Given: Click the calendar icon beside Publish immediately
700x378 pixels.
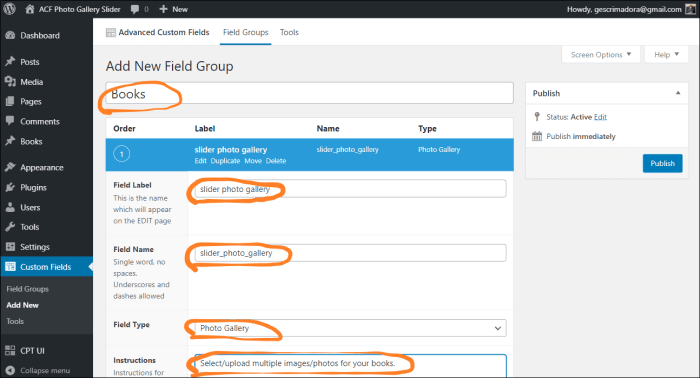Looking at the screenshot, I should pos(537,136).
